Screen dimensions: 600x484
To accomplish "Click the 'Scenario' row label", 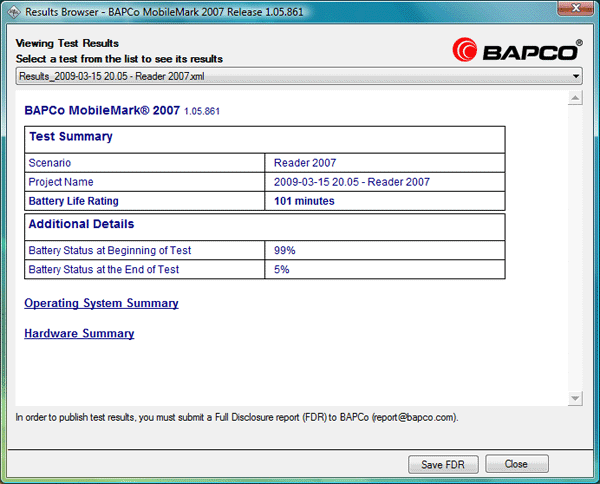I will tap(50, 163).
